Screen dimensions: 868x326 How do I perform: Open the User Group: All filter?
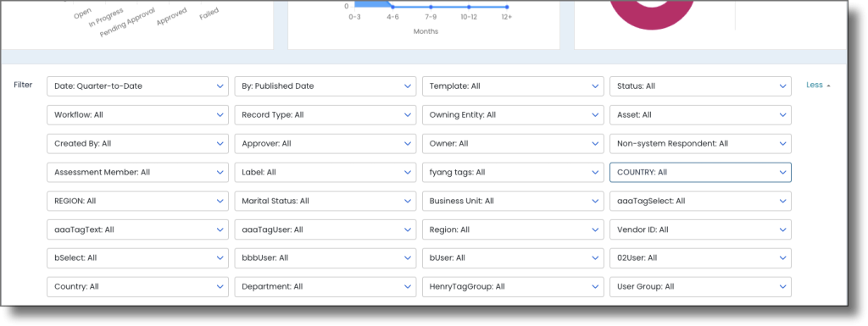pos(701,287)
